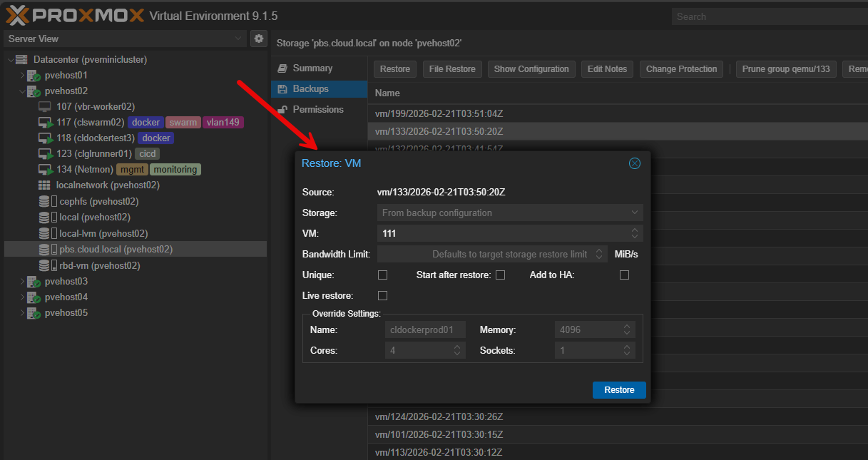Click Show Configuration button
Viewport: 868px width, 460px height.
[x=531, y=69]
